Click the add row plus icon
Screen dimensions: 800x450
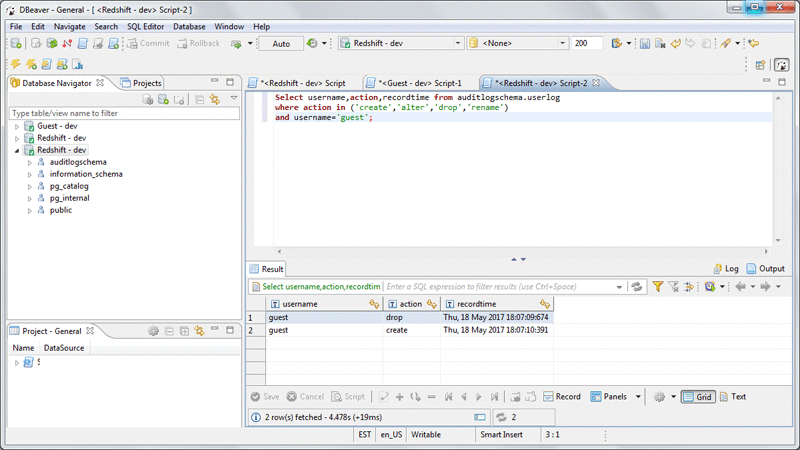coord(400,397)
